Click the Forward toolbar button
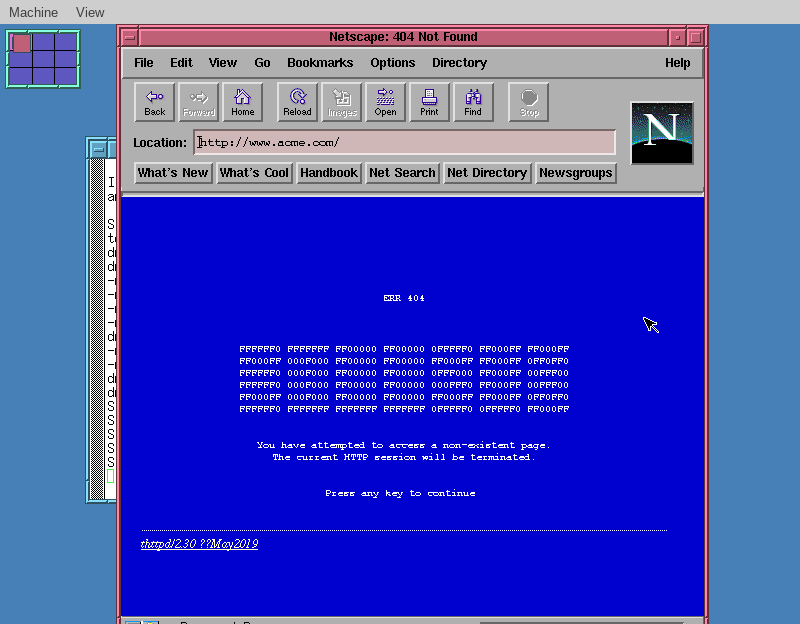This screenshot has height=624, width=800. pos(199,102)
